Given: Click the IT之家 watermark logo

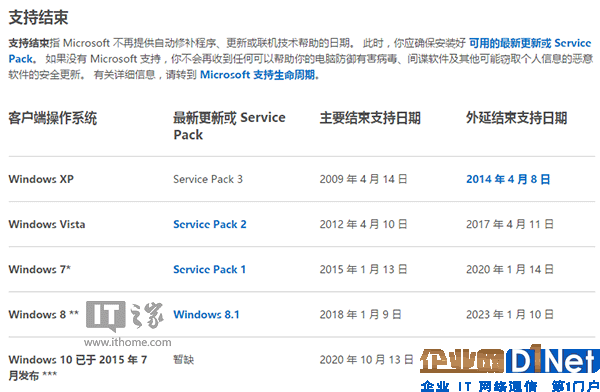Looking at the screenshot, I should (125, 316).
